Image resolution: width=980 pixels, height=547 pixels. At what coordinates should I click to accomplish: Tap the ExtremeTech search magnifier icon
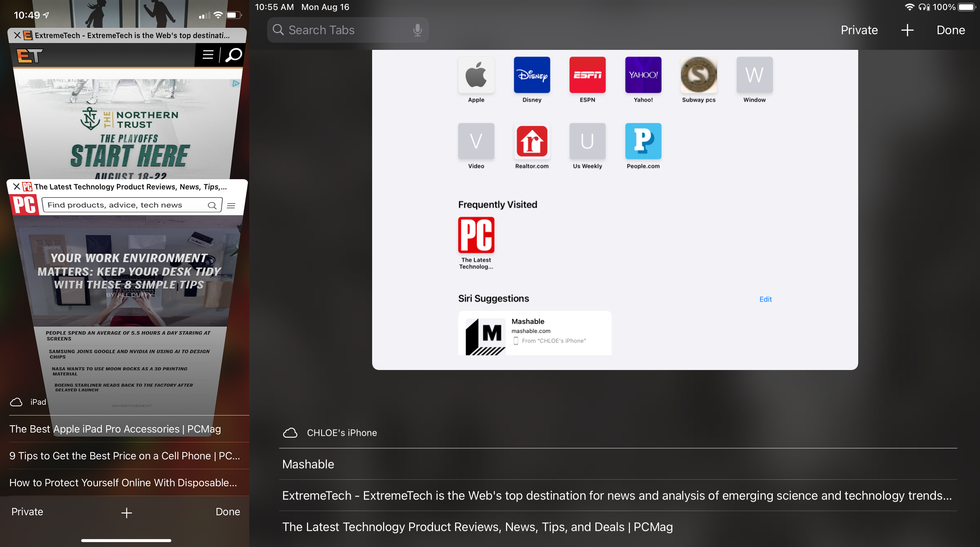pyautogui.click(x=234, y=55)
